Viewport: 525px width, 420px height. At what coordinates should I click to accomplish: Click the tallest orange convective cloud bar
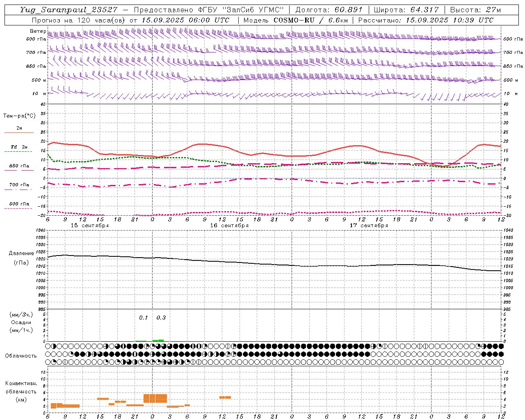[155, 399]
